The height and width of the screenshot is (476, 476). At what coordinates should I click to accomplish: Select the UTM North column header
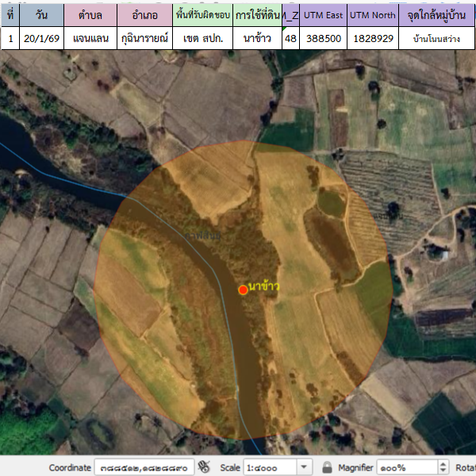click(x=373, y=15)
